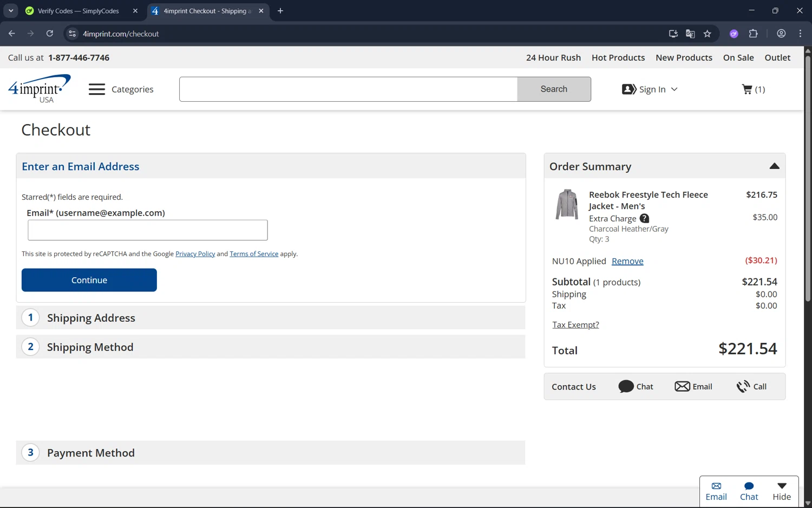Open Chat via the speech bubble in Contact Us
This screenshot has height=508, width=812.
point(626,386)
